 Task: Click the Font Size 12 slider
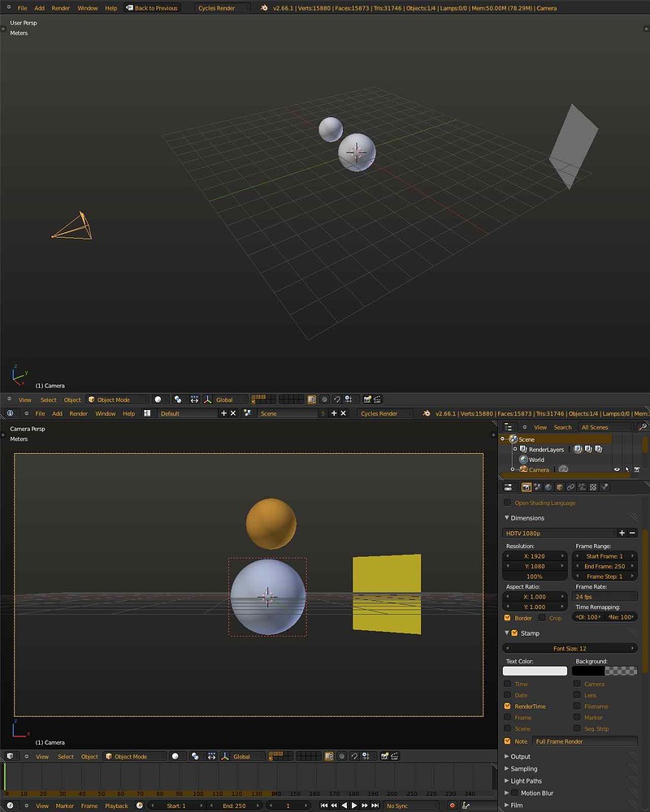570,648
